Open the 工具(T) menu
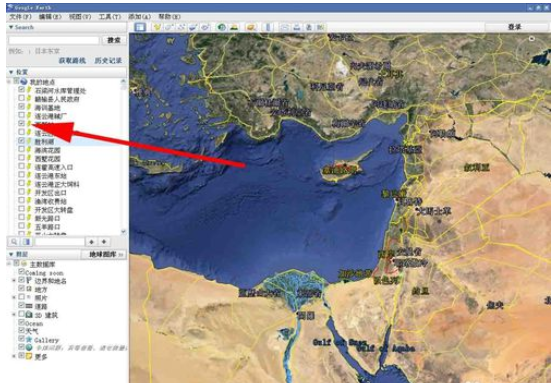 (x=110, y=17)
